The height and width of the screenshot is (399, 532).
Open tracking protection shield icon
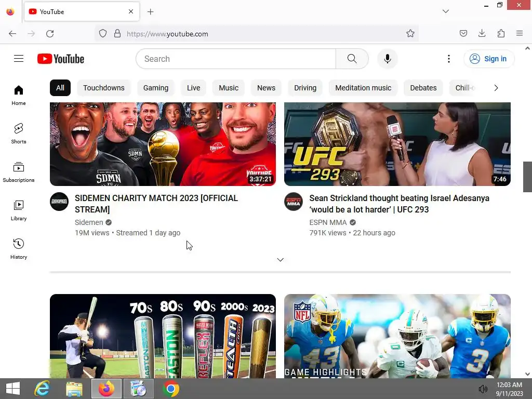point(103,34)
